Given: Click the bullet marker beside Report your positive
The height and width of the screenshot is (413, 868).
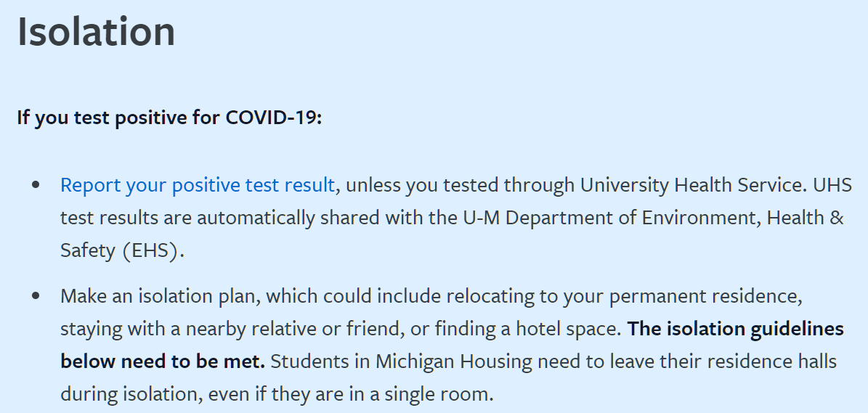Looking at the screenshot, I should 36,185.
